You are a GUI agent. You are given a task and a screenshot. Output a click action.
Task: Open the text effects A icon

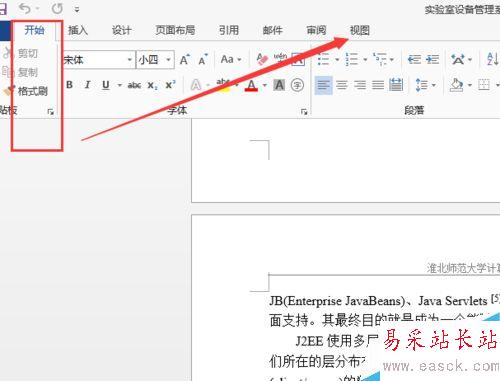196,85
